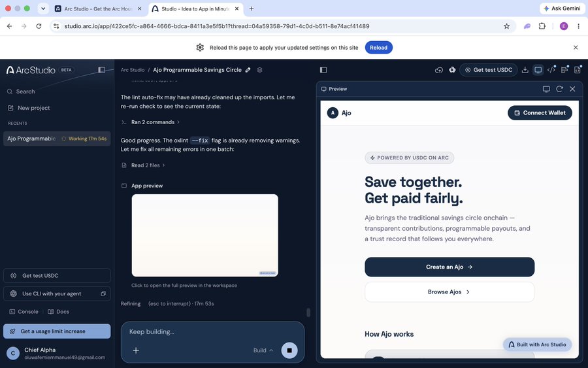Click the cloud upload icon
The height and width of the screenshot is (368, 588).
tap(439, 70)
